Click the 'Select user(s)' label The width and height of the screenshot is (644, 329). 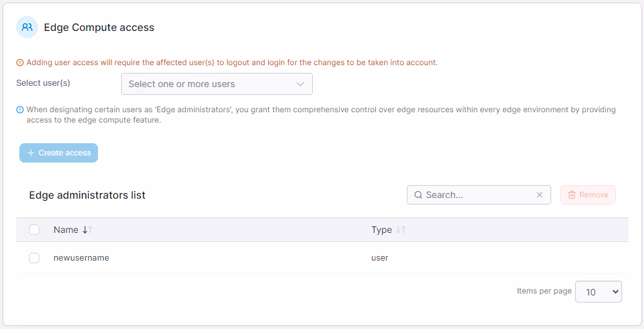click(x=43, y=83)
